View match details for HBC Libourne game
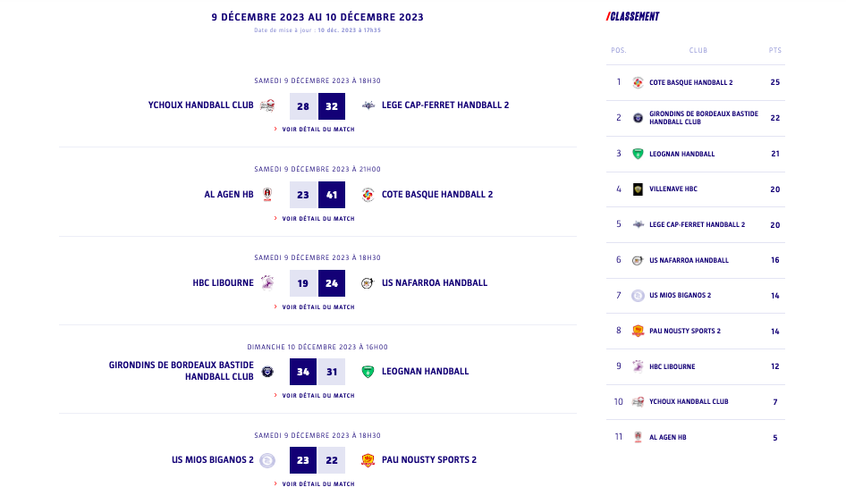846x504 pixels. [317, 307]
